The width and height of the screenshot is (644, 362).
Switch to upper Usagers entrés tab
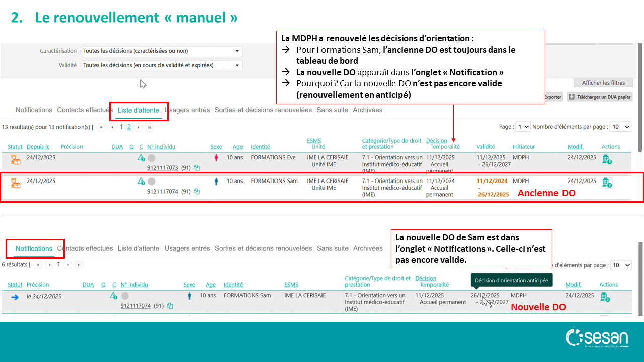(188, 110)
